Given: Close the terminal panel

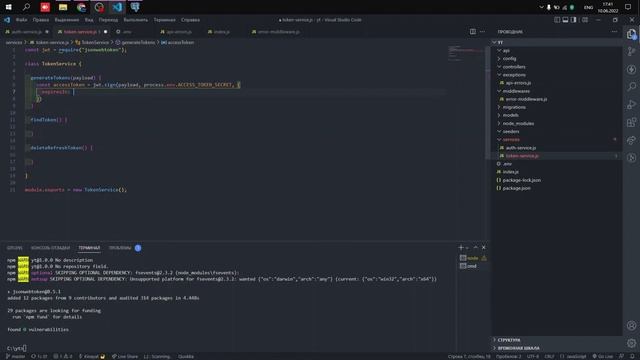Looking at the screenshot, I should click(484, 247).
